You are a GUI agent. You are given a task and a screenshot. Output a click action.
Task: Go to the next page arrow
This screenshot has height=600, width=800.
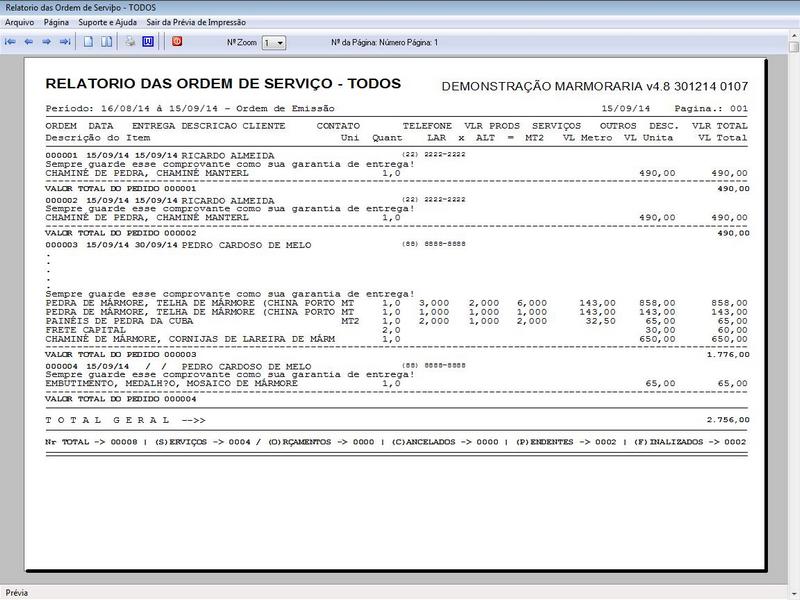coord(46,42)
